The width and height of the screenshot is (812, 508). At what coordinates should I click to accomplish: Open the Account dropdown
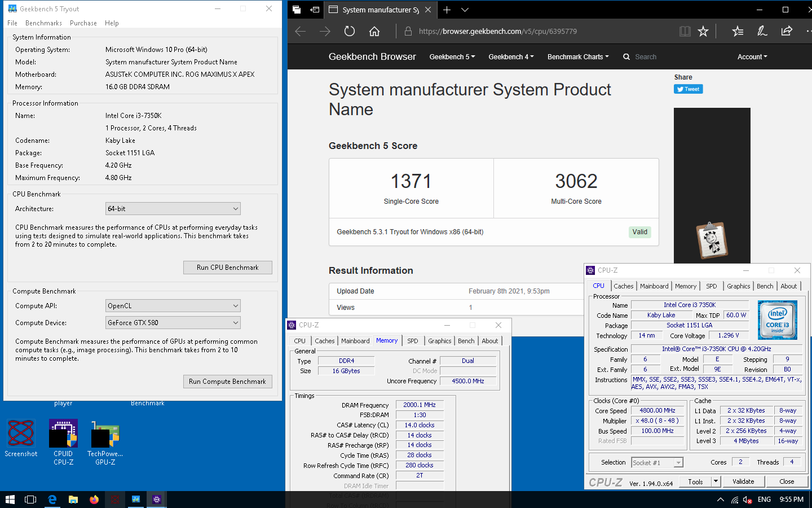(x=752, y=57)
